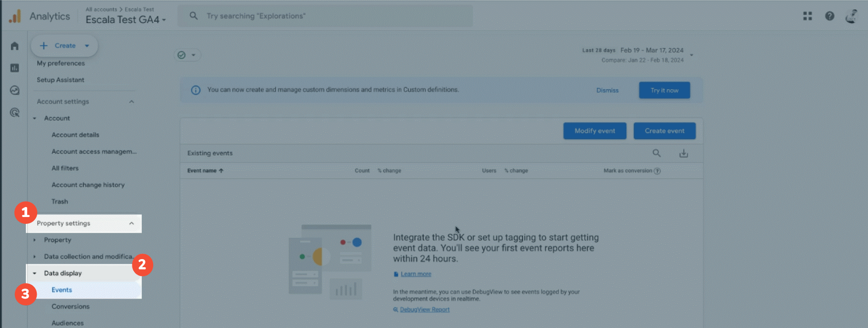Click the info icon in the banner
The width and height of the screenshot is (868, 328).
(195, 90)
